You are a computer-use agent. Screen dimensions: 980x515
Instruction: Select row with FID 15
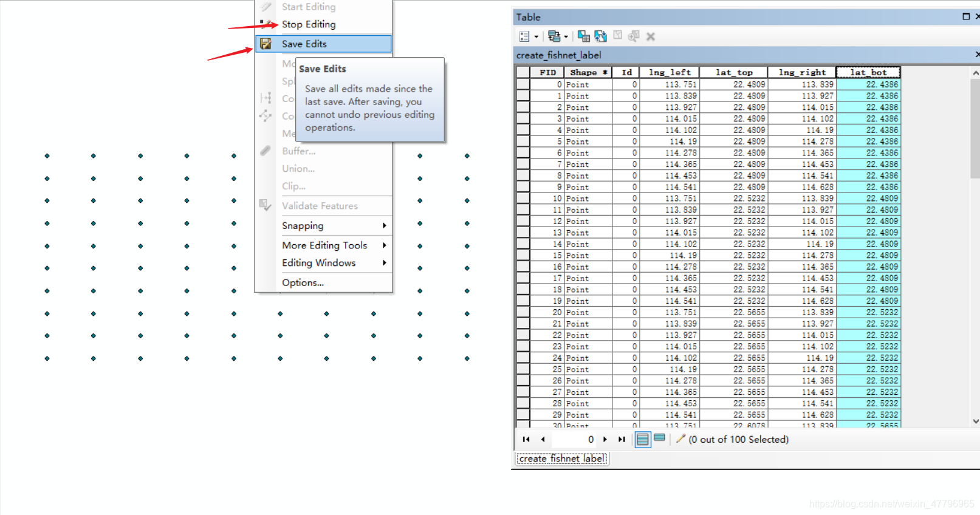[523, 256]
